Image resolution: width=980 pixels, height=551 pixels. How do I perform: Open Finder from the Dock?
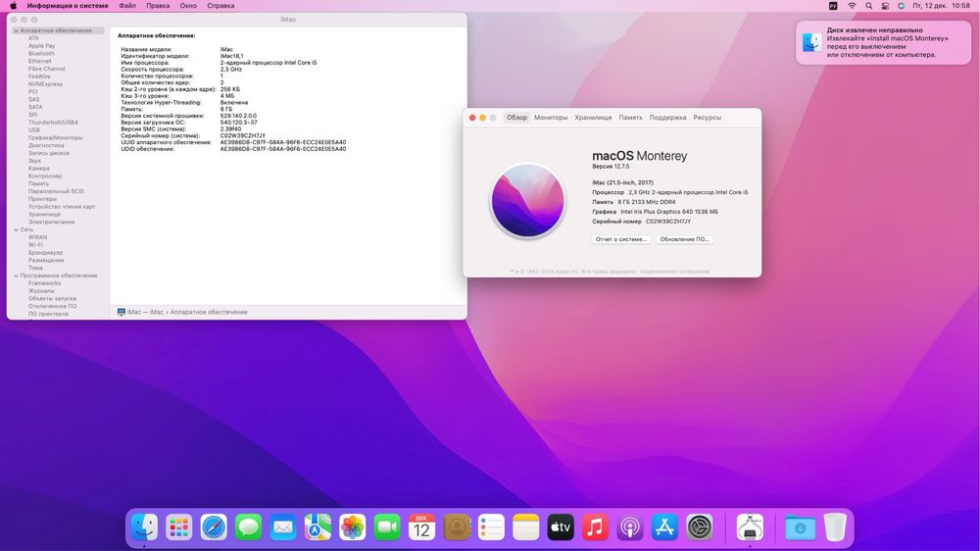click(x=144, y=527)
